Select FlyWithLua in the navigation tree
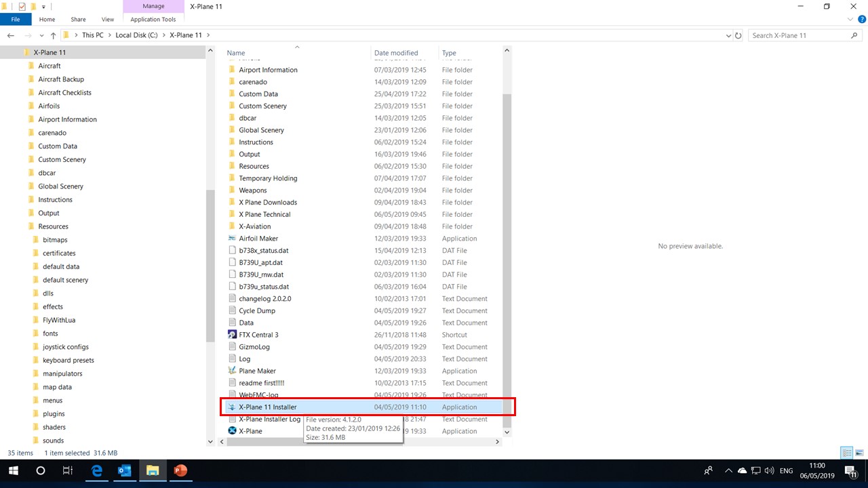 coord(60,320)
